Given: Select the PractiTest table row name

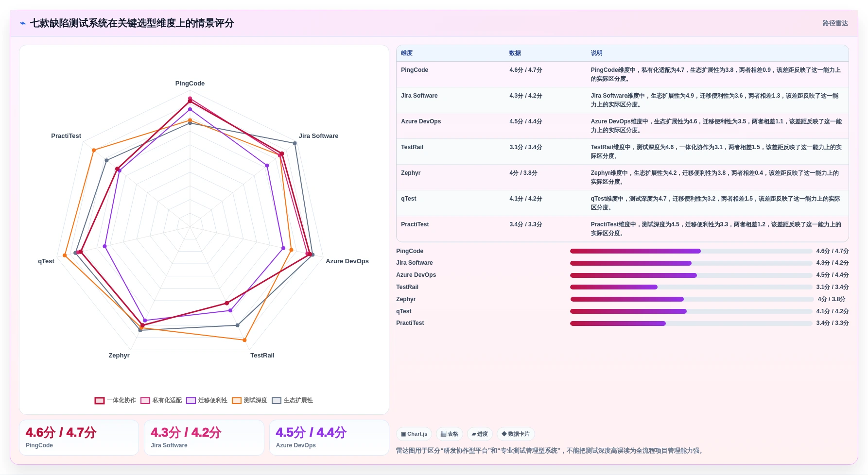Looking at the screenshot, I should click(415, 224).
